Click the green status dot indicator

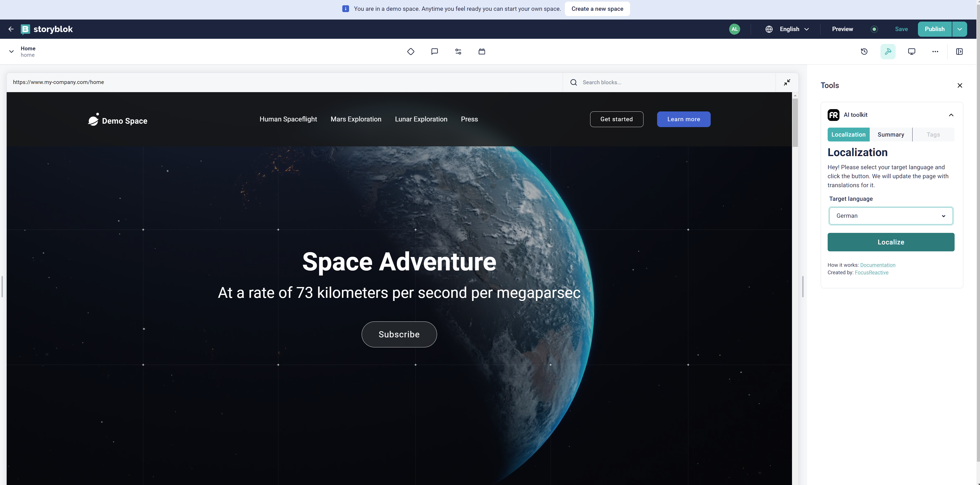coord(874,29)
